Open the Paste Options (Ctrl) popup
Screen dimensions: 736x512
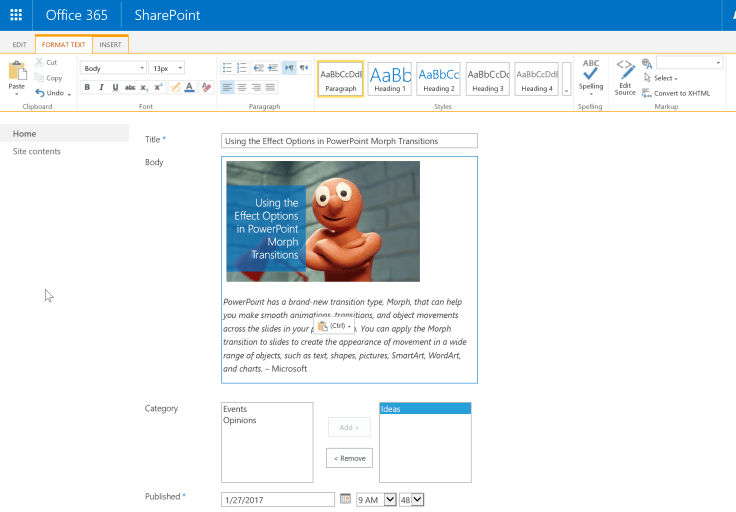(334, 326)
